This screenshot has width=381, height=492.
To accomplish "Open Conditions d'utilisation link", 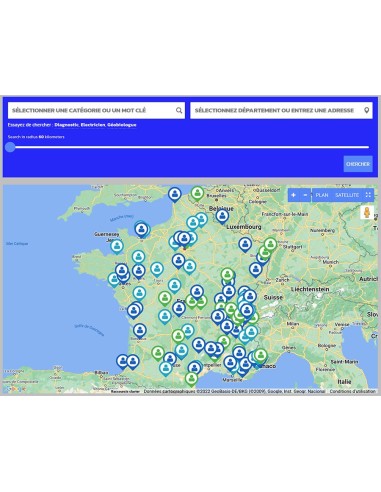I will (x=353, y=391).
